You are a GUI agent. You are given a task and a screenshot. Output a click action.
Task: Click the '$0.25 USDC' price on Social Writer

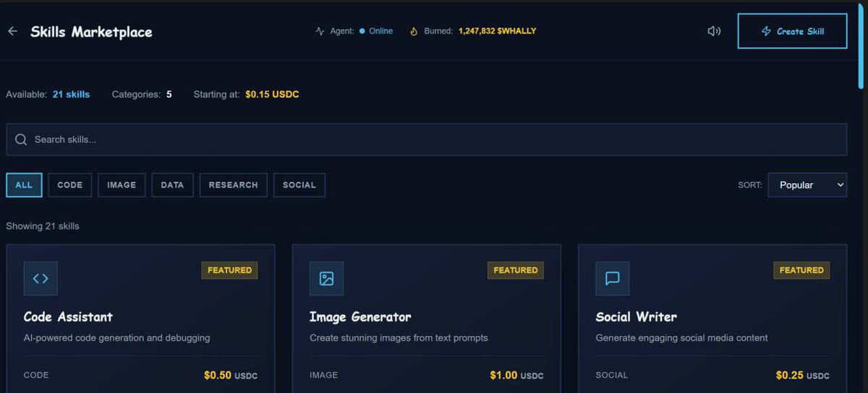(x=803, y=375)
